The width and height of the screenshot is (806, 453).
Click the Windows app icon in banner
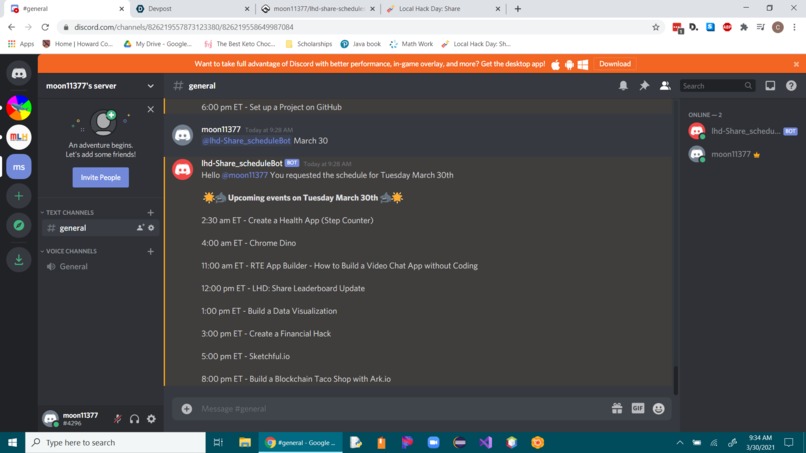point(582,64)
